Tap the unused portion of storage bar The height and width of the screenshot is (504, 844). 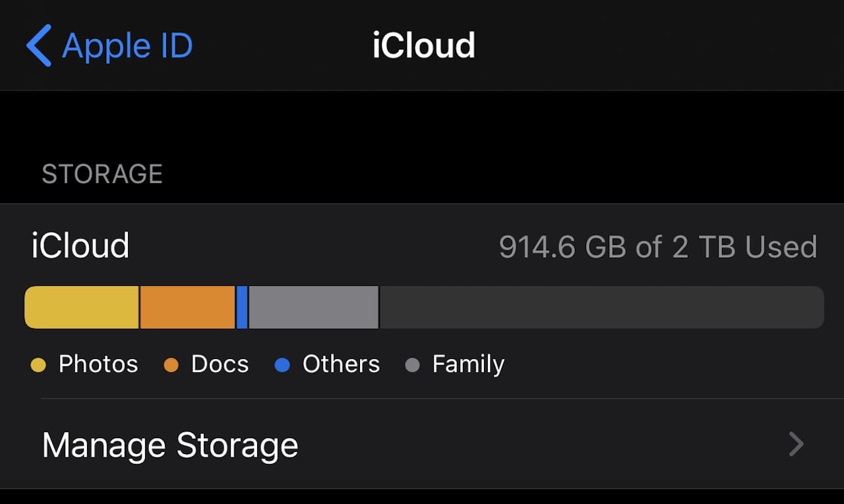pyautogui.click(x=600, y=307)
